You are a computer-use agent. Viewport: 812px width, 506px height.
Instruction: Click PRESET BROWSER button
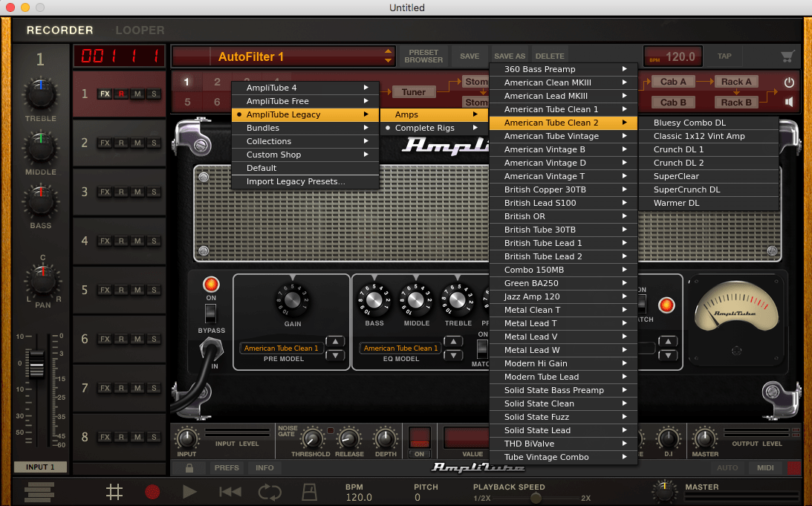(423, 56)
